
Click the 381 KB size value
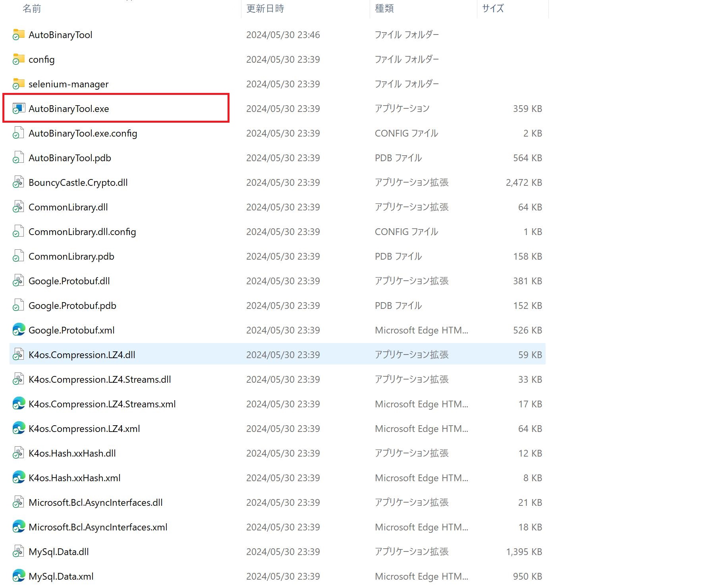coord(527,281)
